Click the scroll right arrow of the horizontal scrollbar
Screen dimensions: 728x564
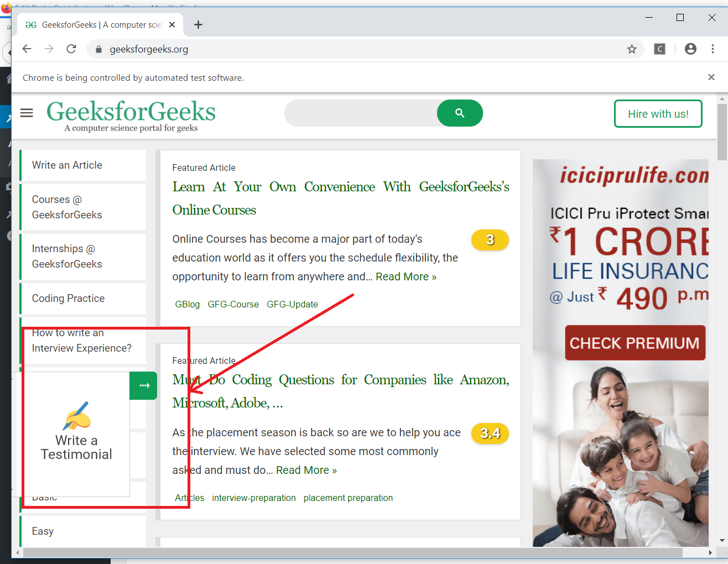coord(710,552)
